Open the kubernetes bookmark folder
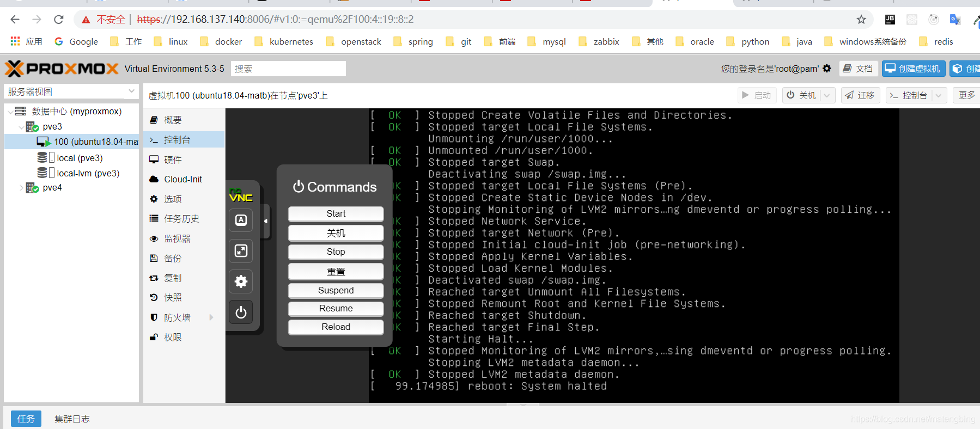 (x=284, y=41)
